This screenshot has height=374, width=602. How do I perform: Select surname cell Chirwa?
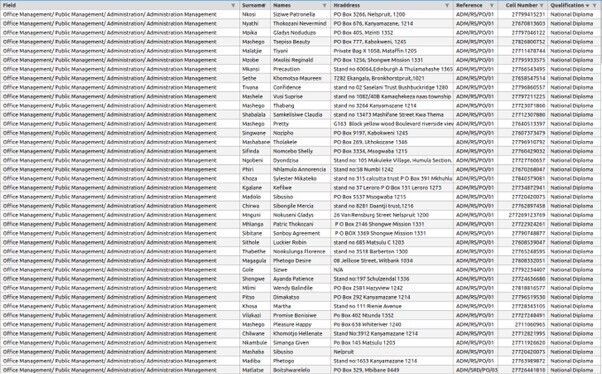255,206
